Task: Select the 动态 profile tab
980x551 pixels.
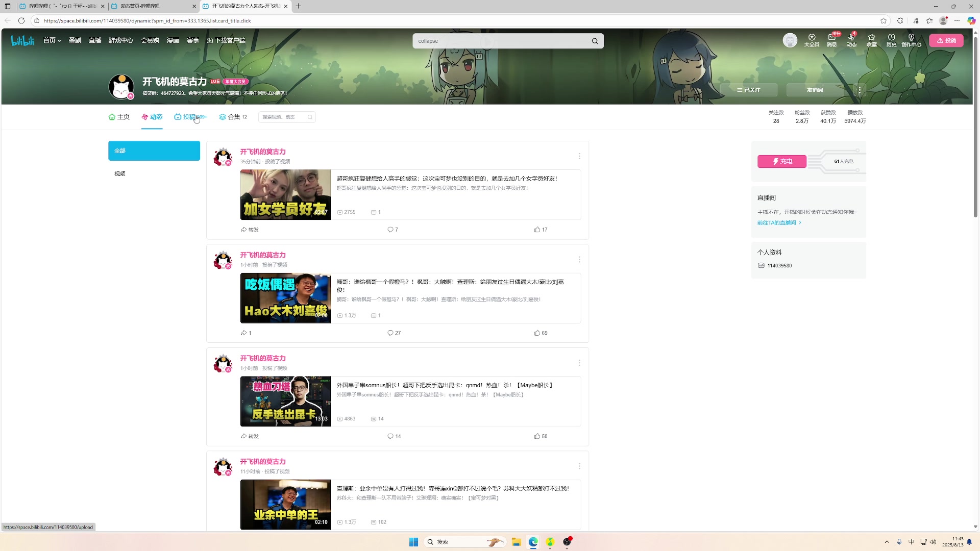Action: (x=152, y=117)
